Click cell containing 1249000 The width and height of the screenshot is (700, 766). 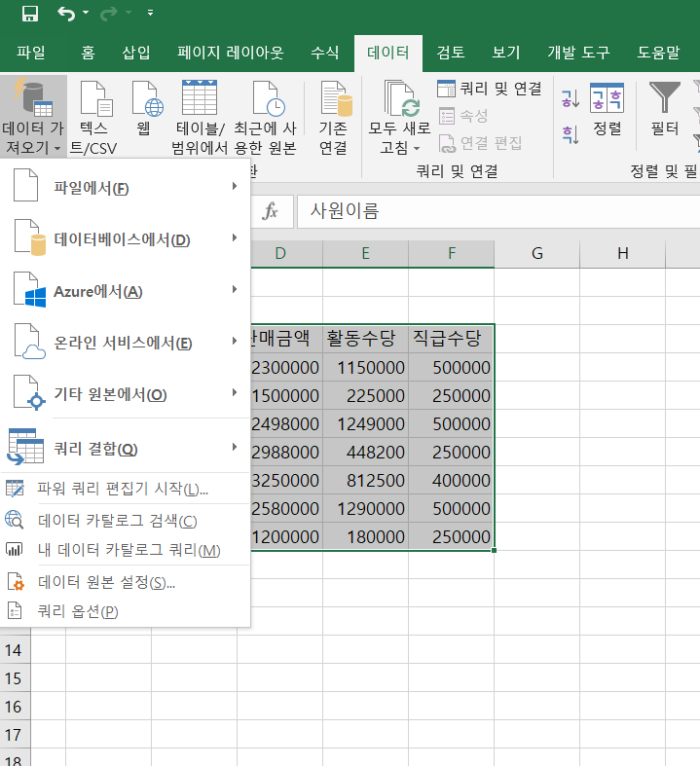tap(365, 423)
